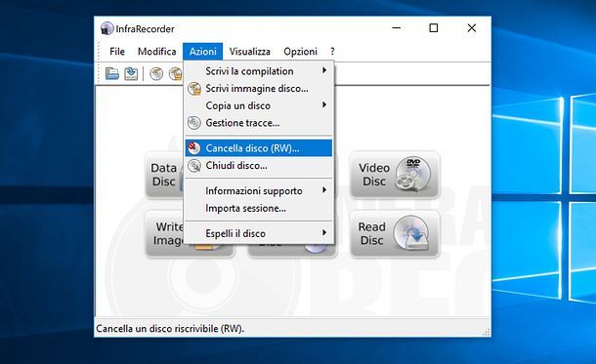This screenshot has width=596, height=364.
Task: Open the Visualizza menu
Action: tap(250, 52)
